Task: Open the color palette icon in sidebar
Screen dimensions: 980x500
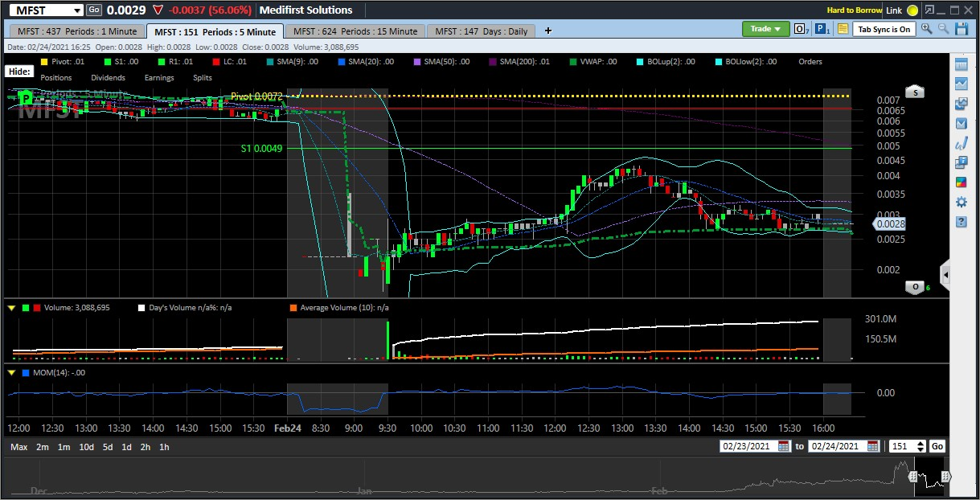Action: (x=961, y=182)
